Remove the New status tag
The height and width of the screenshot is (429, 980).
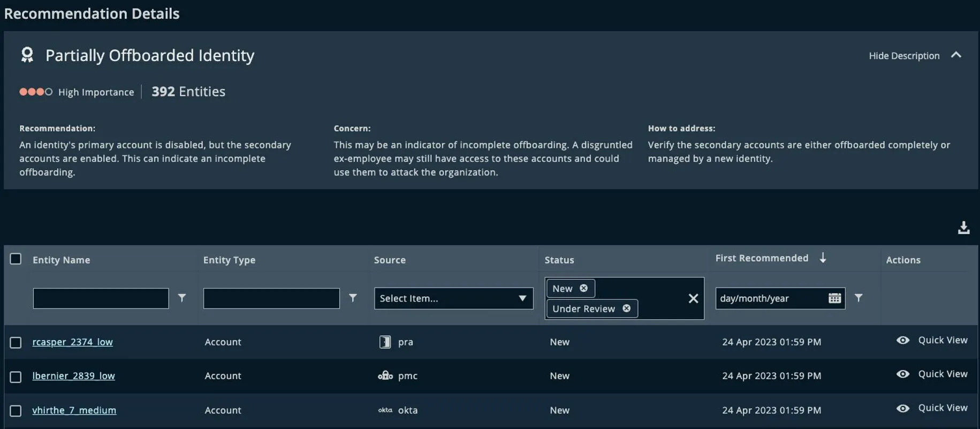point(583,288)
